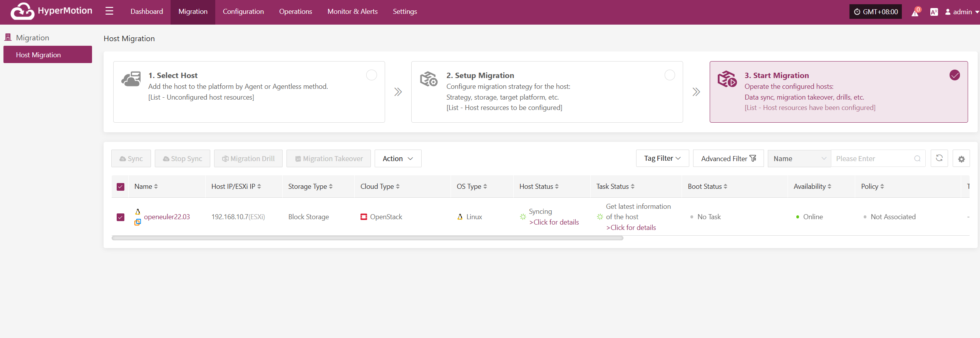This screenshot has height=338, width=980.
Task: Click details link under Task Status
Action: tap(631, 228)
